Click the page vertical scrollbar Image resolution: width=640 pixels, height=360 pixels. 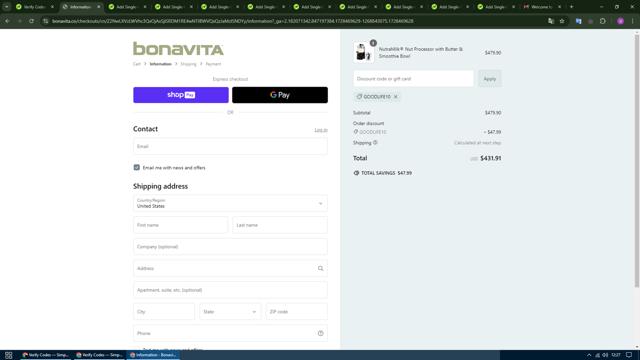tap(637, 161)
